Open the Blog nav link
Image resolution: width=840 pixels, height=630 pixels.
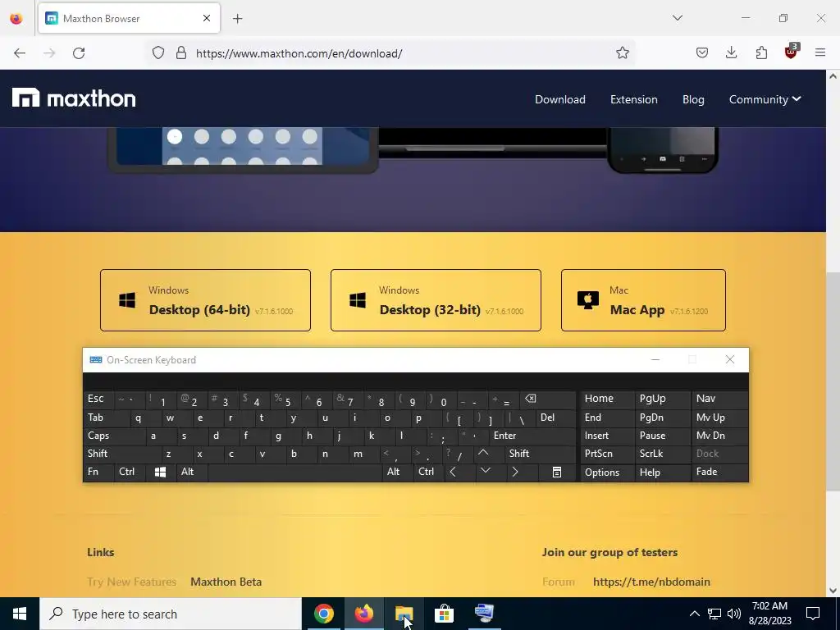(x=693, y=99)
